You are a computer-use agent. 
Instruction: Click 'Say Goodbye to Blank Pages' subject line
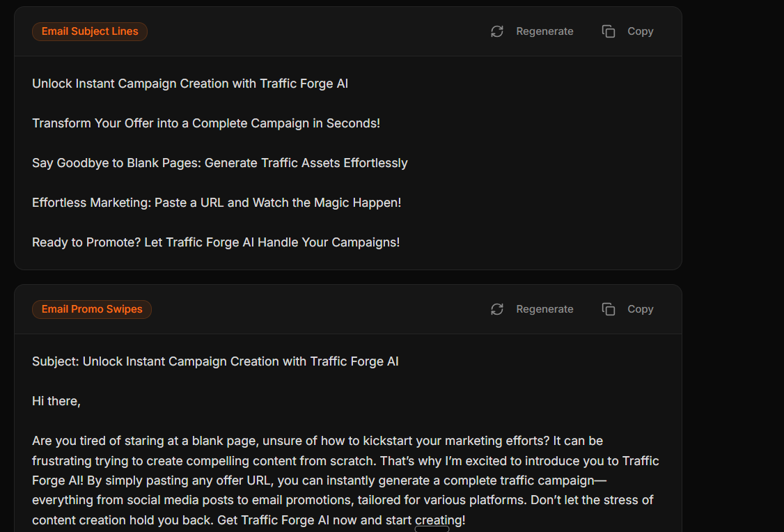pyautogui.click(x=220, y=163)
